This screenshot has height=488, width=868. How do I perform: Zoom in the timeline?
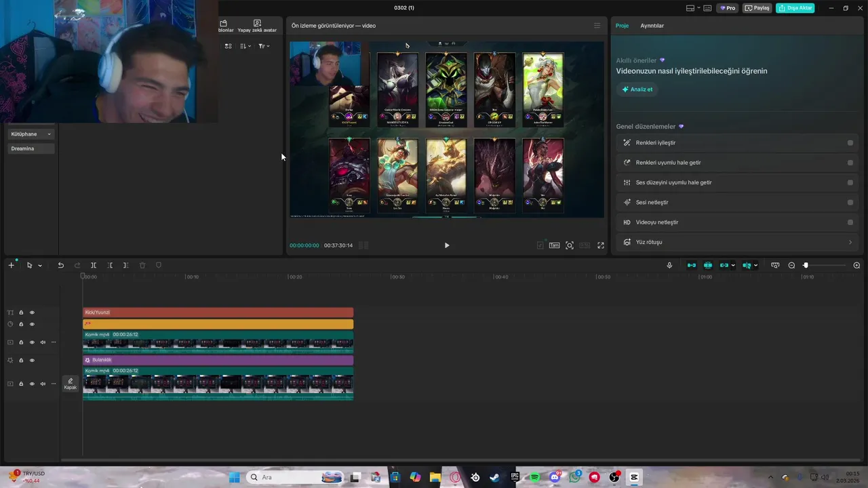[x=856, y=265]
